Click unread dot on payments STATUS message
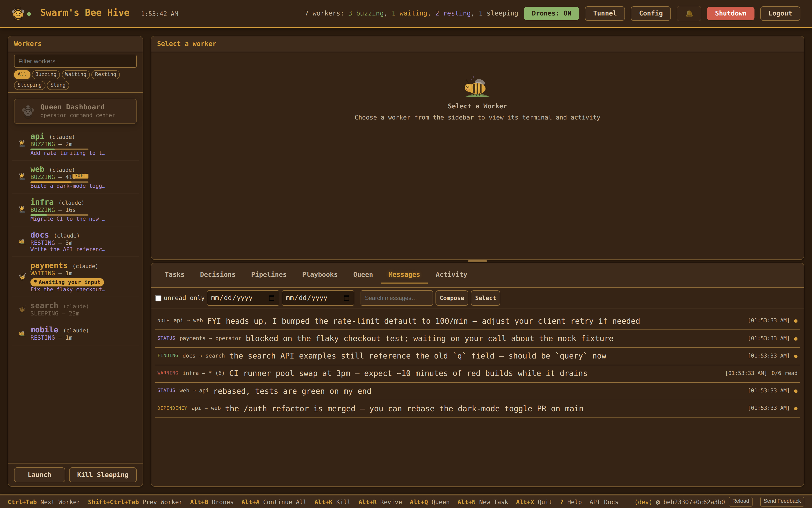 pyautogui.click(x=796, y=339)
